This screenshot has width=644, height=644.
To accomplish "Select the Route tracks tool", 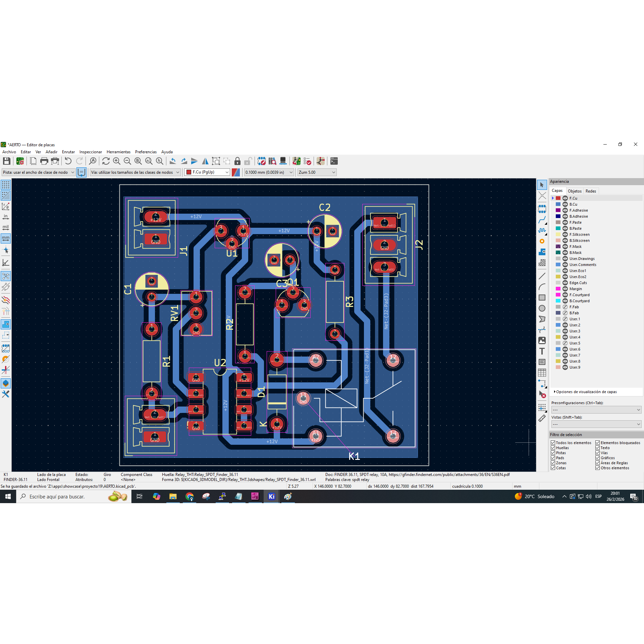I will coord(542,220).
